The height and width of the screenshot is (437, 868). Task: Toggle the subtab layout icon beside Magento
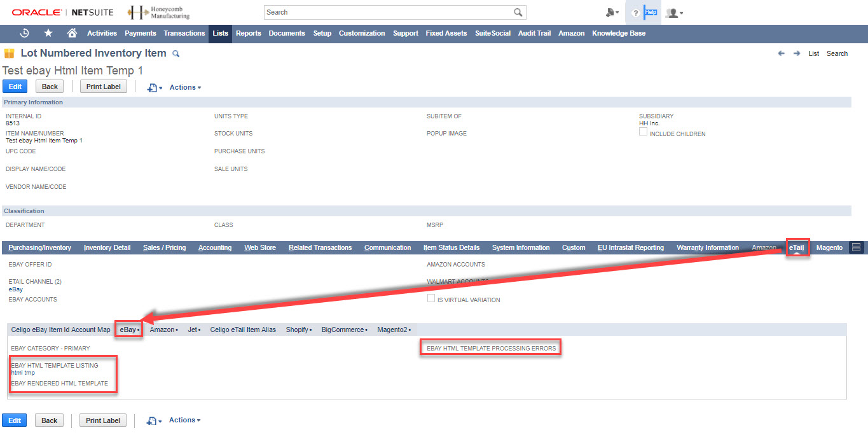tap(856, 247)
